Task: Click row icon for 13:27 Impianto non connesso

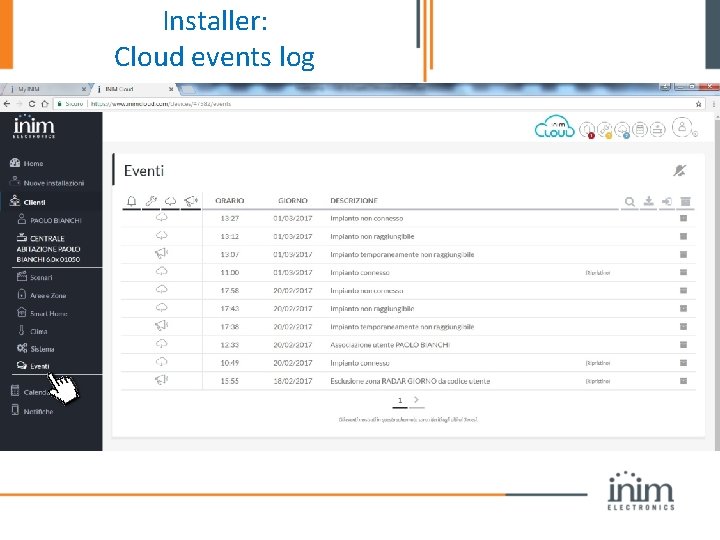Action: (x=683, y=218)
